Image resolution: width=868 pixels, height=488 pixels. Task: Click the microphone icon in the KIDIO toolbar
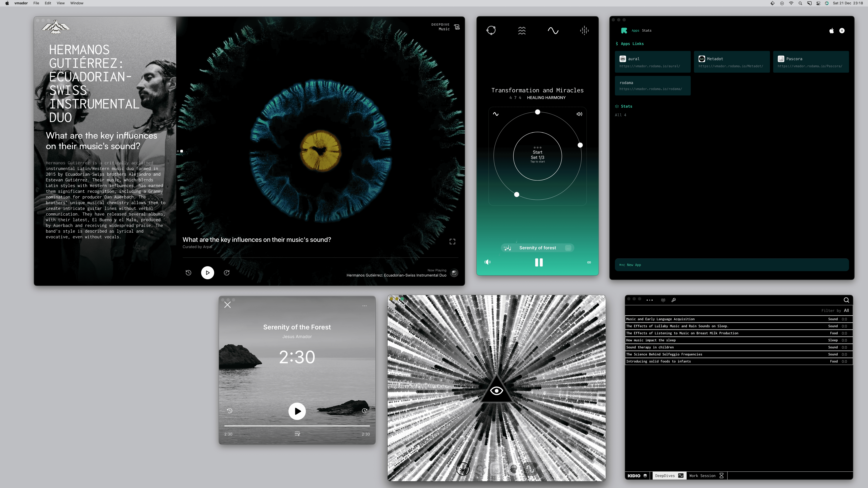click(x=674, y=300)
